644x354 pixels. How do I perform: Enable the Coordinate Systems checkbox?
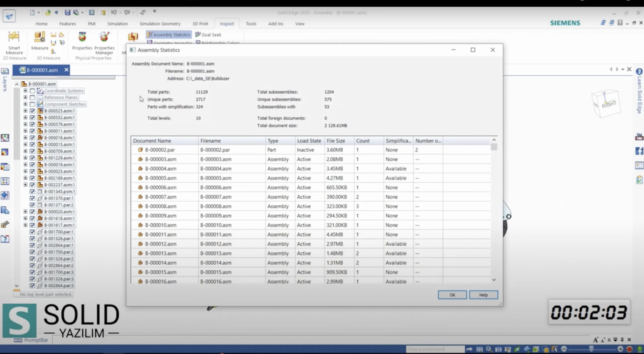click(32, 91)
